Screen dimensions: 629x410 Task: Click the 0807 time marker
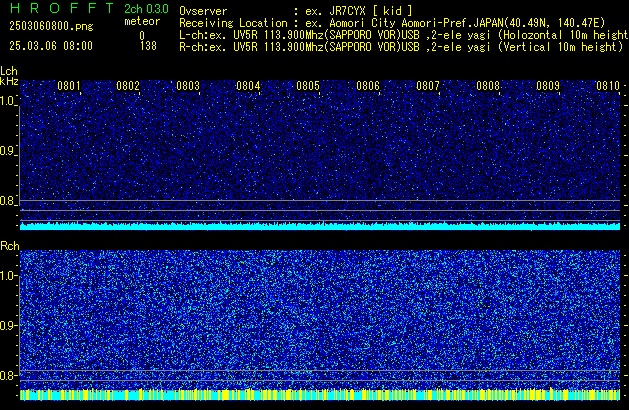coord(428,86)
